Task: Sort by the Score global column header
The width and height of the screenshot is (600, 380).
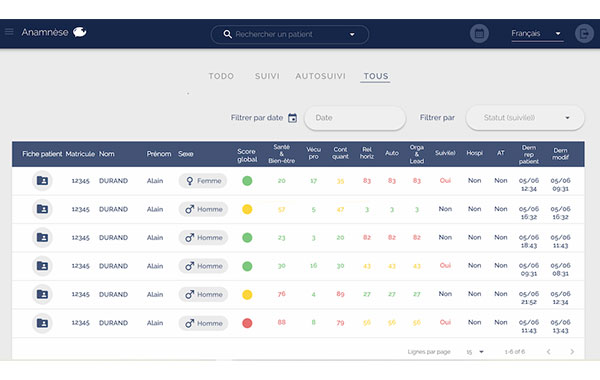Action: 247,155
